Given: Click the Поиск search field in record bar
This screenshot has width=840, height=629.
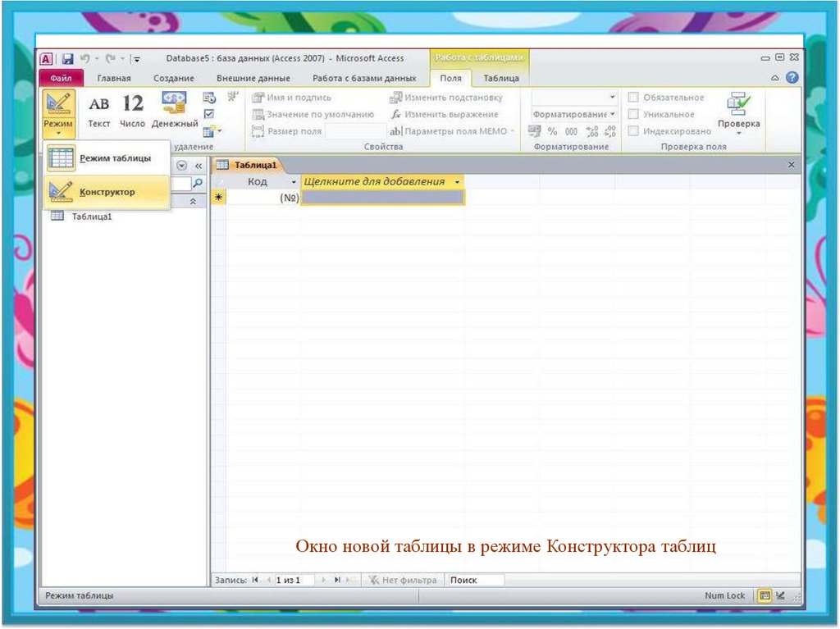Looking at the screenshot, I should pos(475,580).
